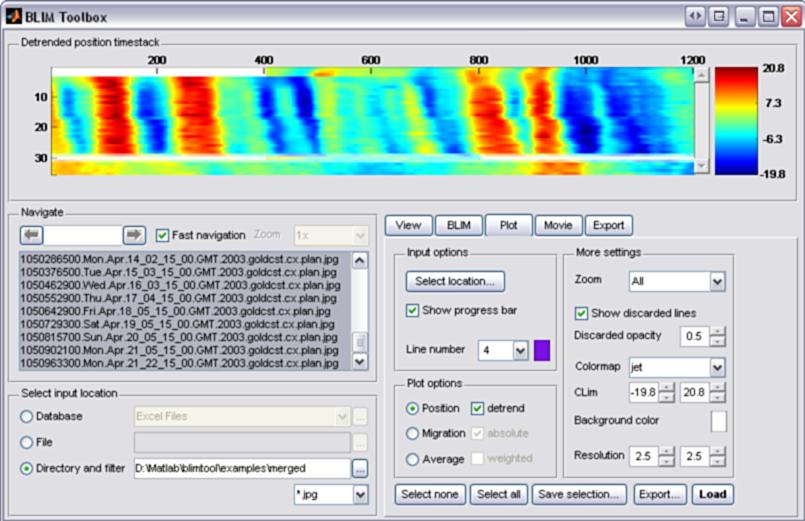Click the jet colorbar next to timestack
The height and width of the screenshot is (521, 805).
click(x=736, y=121)
